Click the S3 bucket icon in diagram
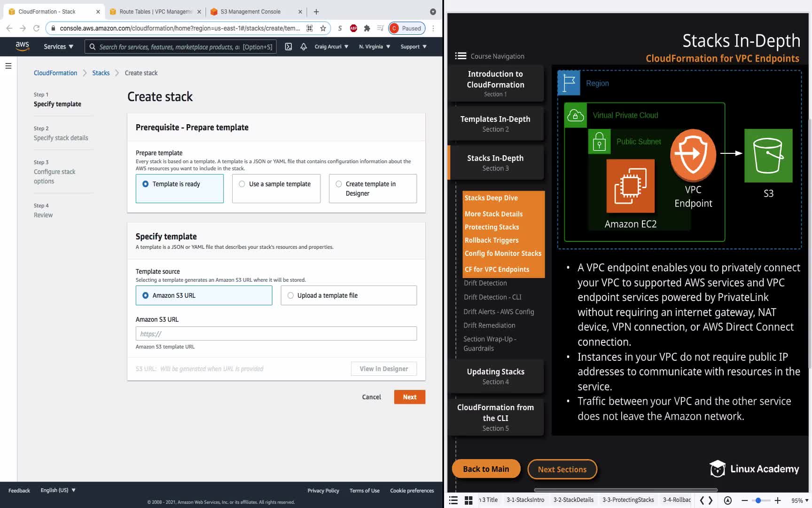The width and height of the screenshot is (812, 508). click(x=768, y=156)
